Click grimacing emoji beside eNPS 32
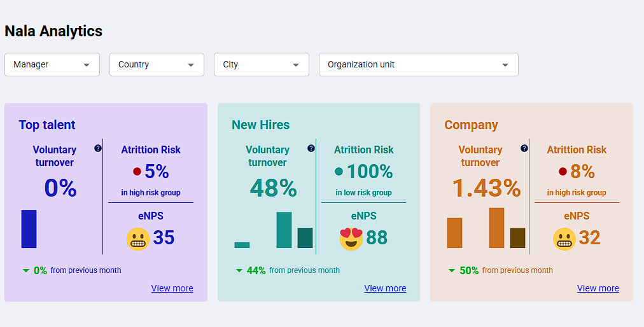Image resolution: width=644 pixels, height=327 pixels. click(564, 239)
